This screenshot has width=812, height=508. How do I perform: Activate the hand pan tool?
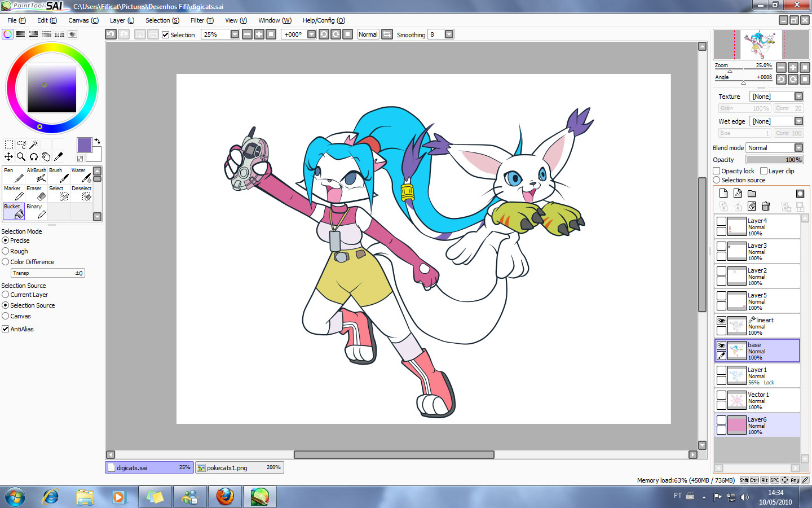[46, 157]
